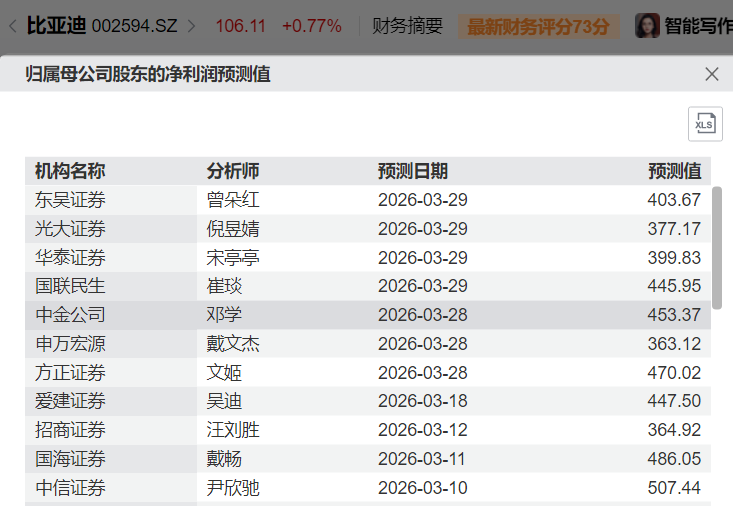733x506 pixels.
Task: Sort by 预测值 column header
Action: tap(674, 171)
